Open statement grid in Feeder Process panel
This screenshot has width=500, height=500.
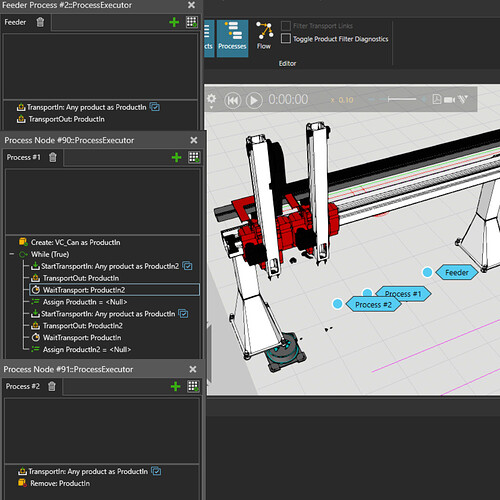click(x=192, y=22)
